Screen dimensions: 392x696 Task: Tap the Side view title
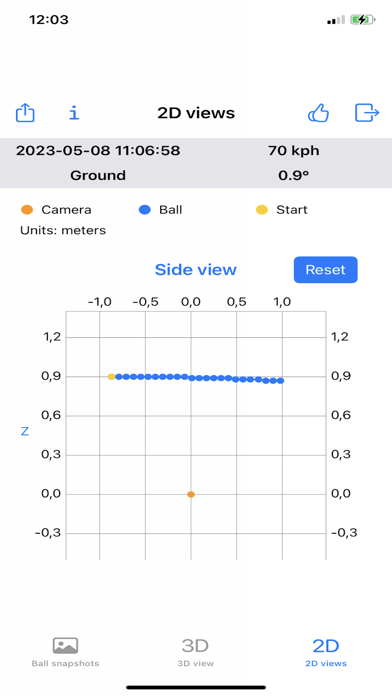tap(195, 269)
